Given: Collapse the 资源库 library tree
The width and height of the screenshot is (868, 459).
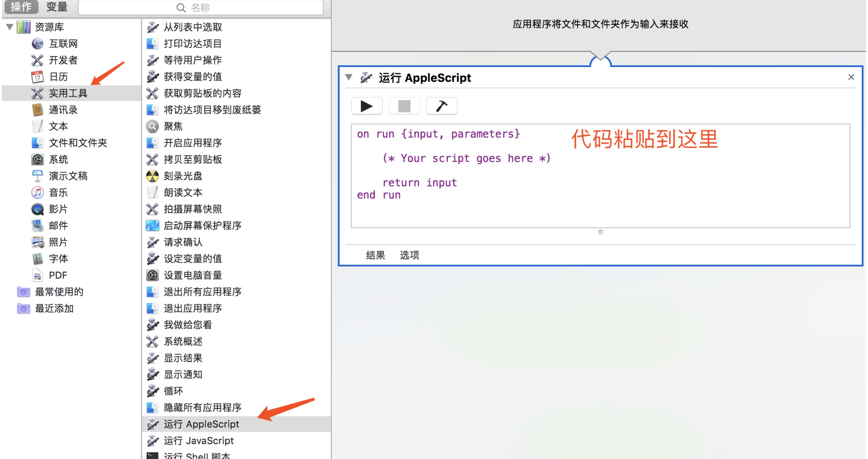Looking at the screenshot, I should coord(9,27).
